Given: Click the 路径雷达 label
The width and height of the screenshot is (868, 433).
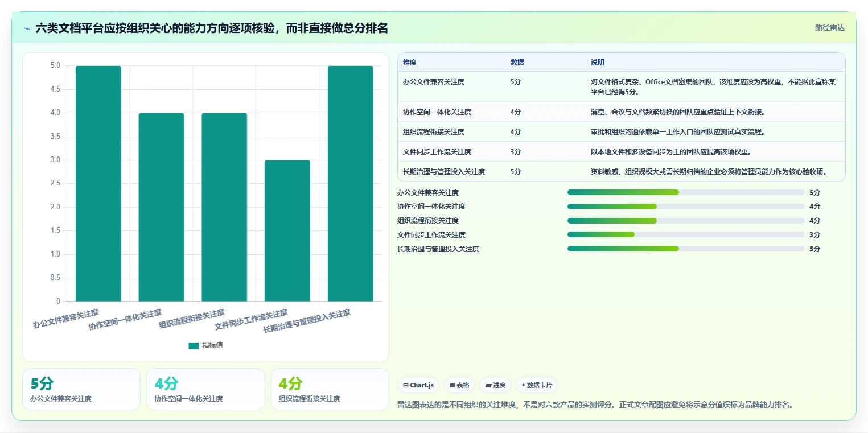Looking at the screenshot, I should 829,27.
